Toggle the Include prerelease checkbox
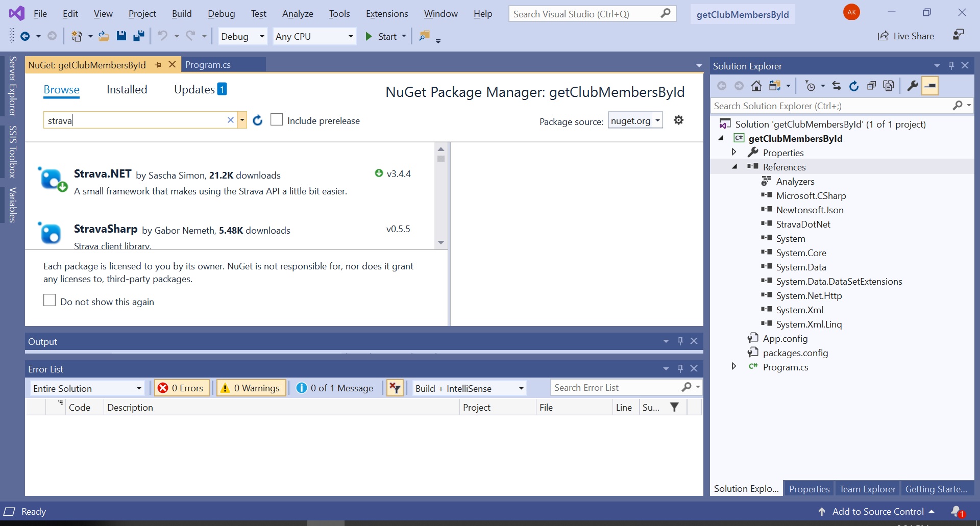 point(277,119)
